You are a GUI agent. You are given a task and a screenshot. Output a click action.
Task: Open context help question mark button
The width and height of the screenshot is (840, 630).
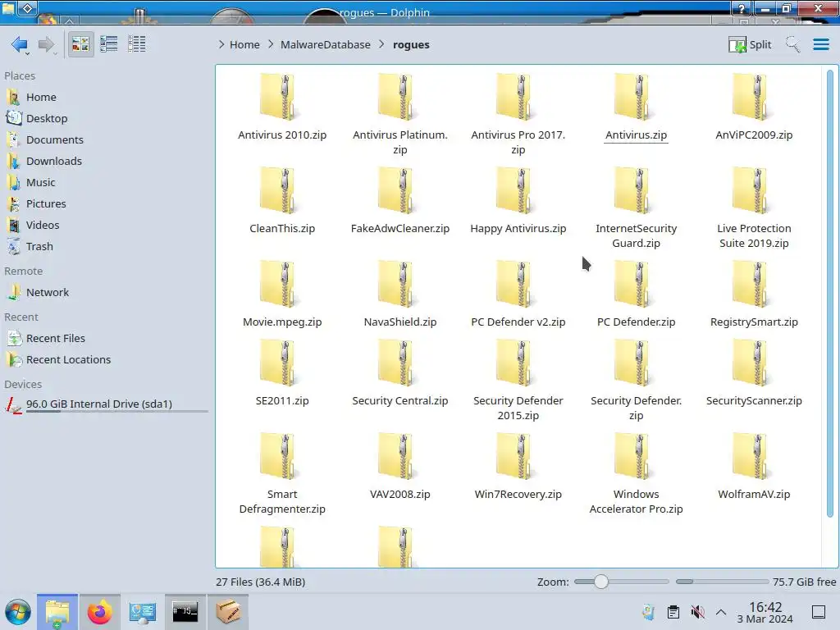(x=742, y=8)
